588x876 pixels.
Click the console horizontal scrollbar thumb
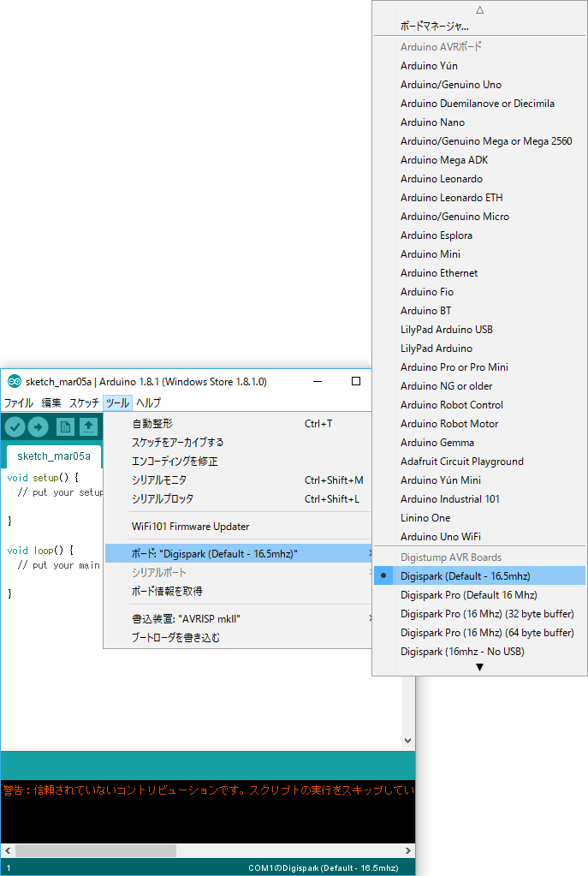pos(96,850)
